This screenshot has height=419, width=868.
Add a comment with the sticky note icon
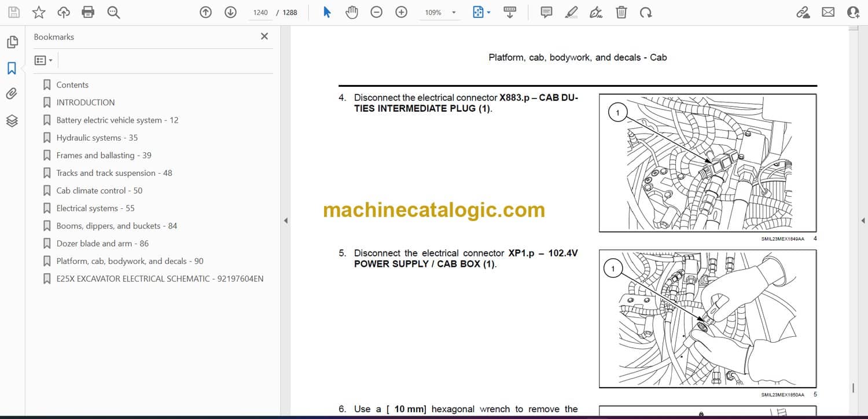tap(546, 12)
